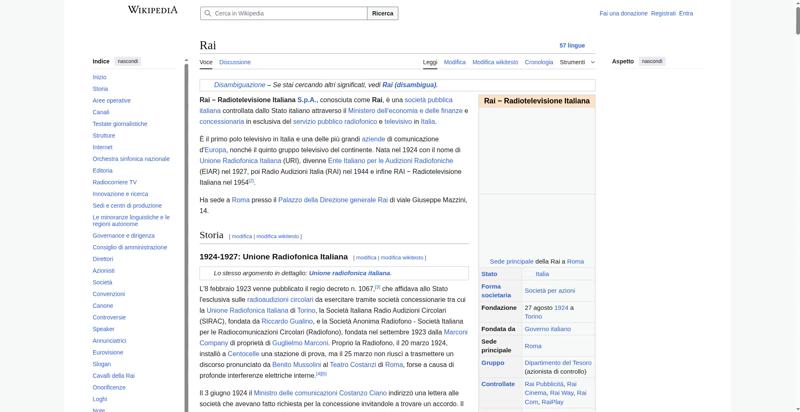Click the Registrati link
The image size is (800, 412).
pos(663,13)
